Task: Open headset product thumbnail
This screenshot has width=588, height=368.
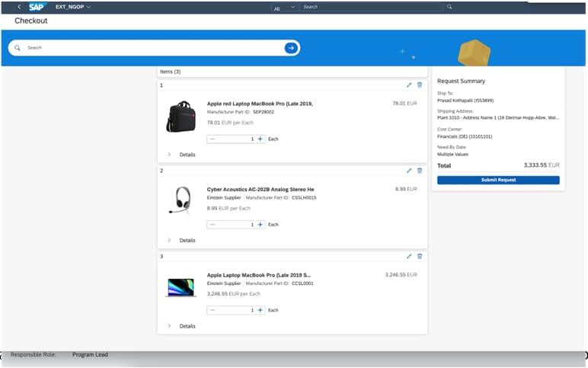Action: click(181, 200)
